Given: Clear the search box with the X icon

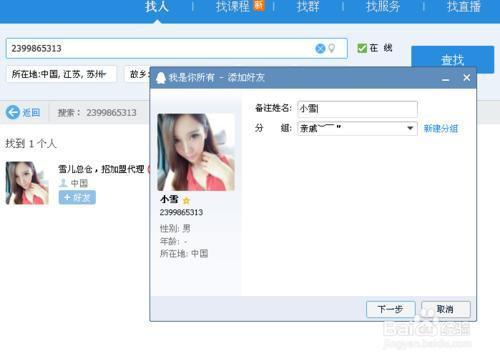Looking at the screenshot, I should pos(320,49).
